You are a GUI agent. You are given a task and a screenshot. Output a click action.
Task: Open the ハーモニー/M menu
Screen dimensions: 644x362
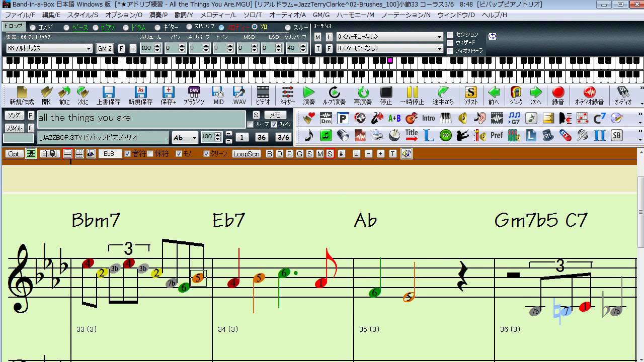click(355, 15)
